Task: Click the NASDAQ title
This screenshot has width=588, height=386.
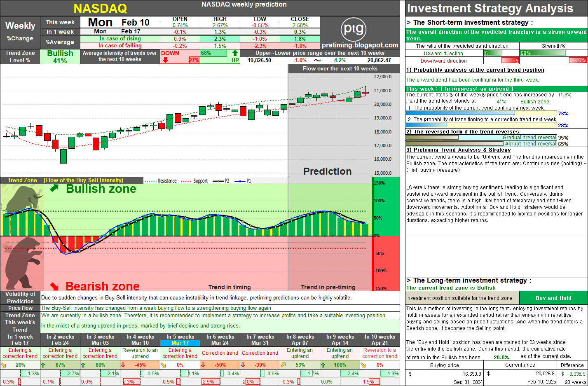Action: pos(100,8)
